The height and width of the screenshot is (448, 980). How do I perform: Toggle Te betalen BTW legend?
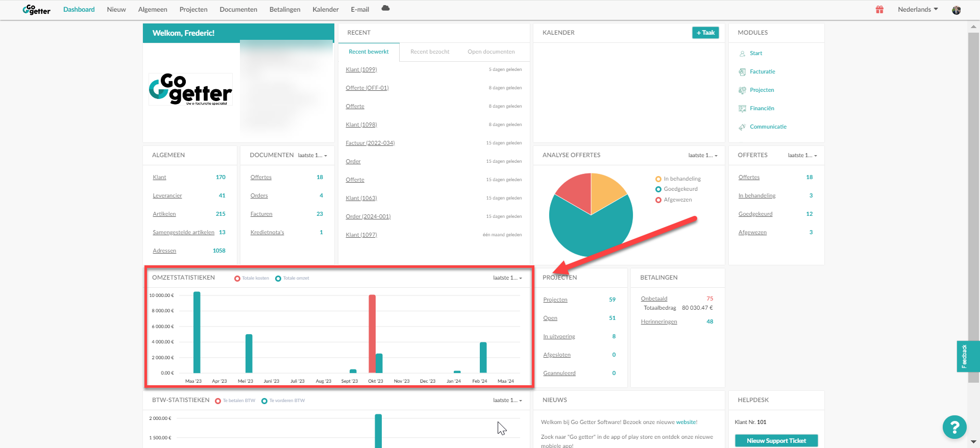coord(235,401)
